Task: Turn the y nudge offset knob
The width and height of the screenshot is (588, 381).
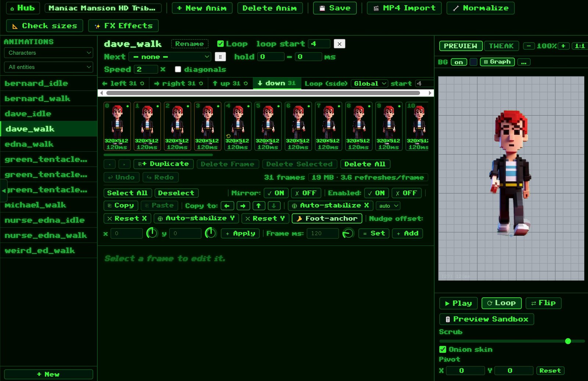Action: (210, 233)
